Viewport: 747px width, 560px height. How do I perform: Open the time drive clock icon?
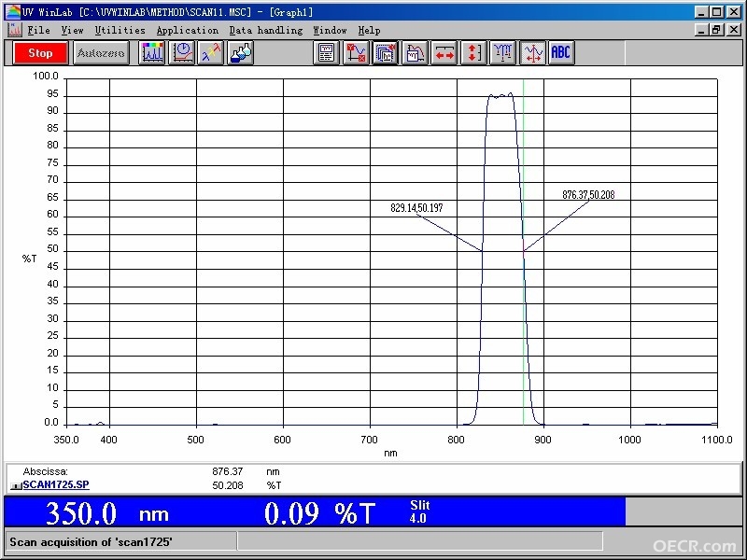(x=182, y=52)
